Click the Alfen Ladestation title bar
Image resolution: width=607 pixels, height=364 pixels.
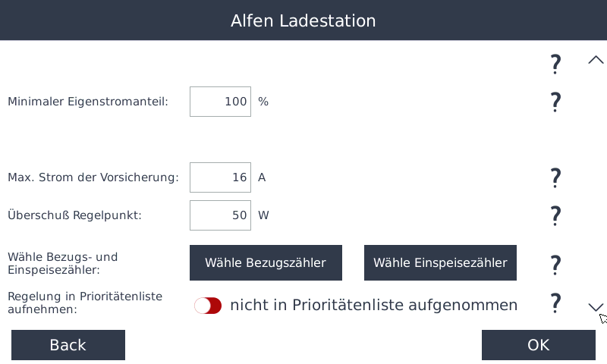303,20
